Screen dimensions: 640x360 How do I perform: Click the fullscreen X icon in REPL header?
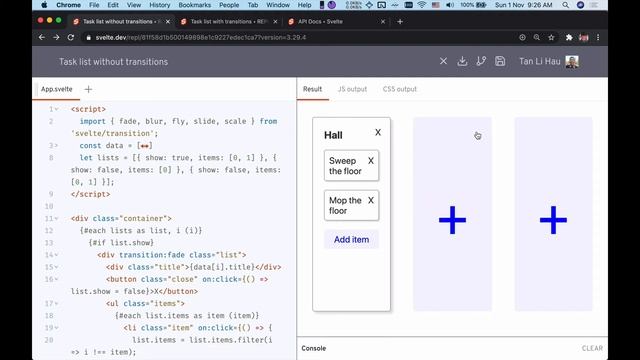[443, 61]
